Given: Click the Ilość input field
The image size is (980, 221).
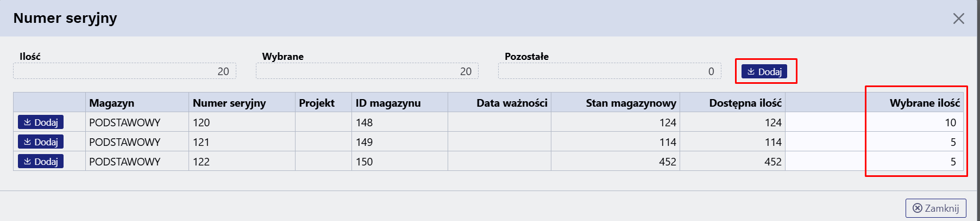Looking at the screenshot, I should (x=124, y=71).
